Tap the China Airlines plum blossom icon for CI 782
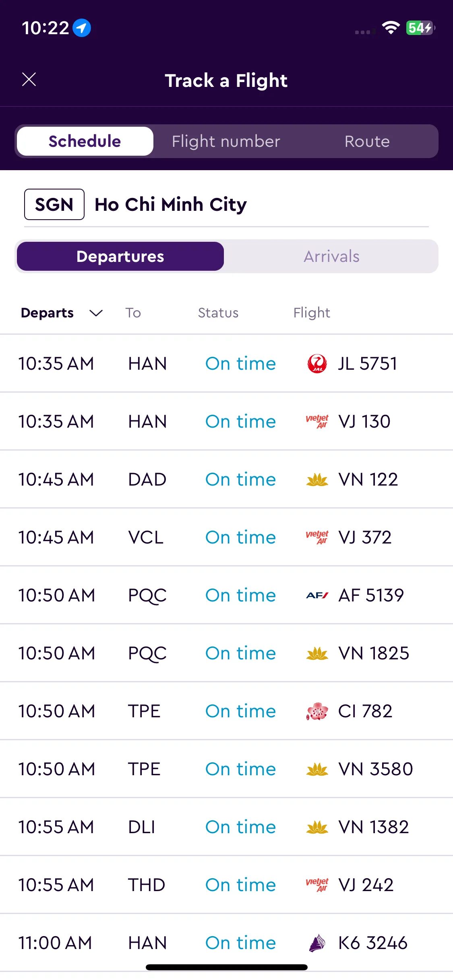 (317, 711)
